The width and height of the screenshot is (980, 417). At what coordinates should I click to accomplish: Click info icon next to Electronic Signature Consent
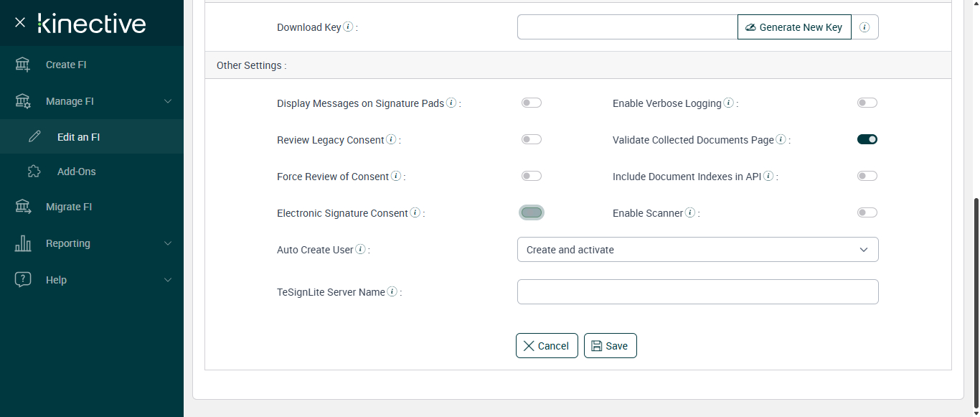coord(415,213)
